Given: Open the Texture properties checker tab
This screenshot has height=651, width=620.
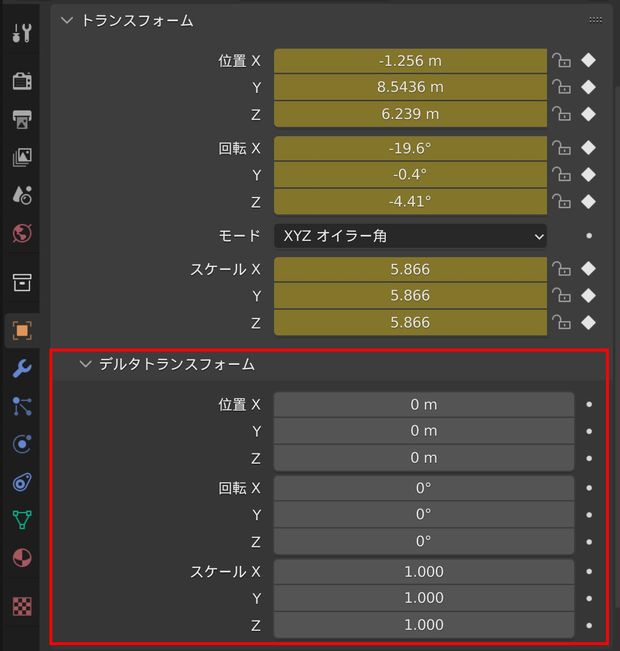Looking at the screenshot, I should pyautogui.click(x=22, y=606).
